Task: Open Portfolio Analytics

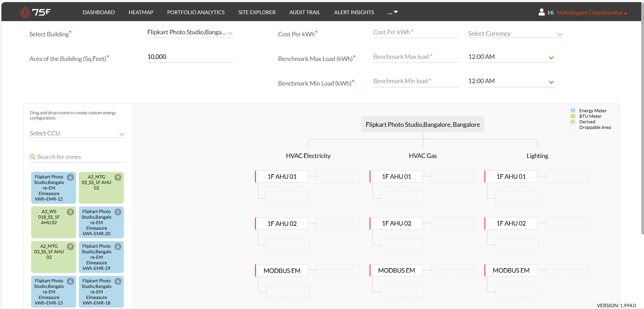Action: click(196, 12)
